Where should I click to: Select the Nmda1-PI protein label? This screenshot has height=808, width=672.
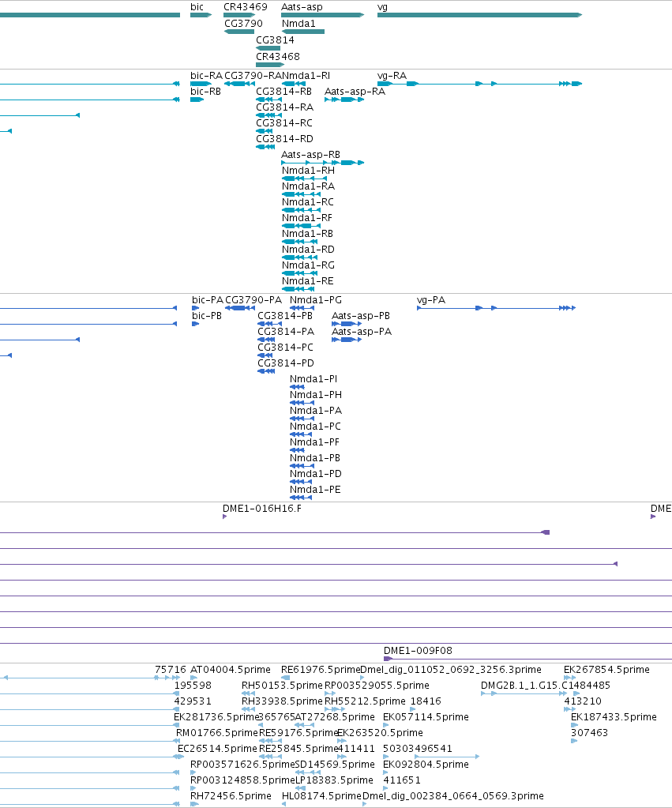pos(313,379)
